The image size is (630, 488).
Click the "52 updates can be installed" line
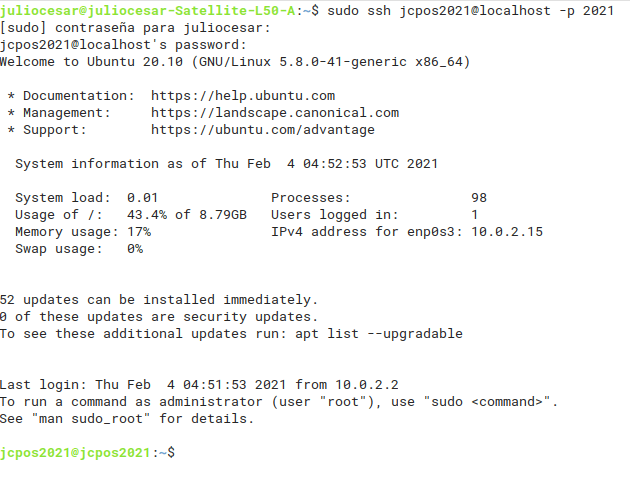point(158,300)
